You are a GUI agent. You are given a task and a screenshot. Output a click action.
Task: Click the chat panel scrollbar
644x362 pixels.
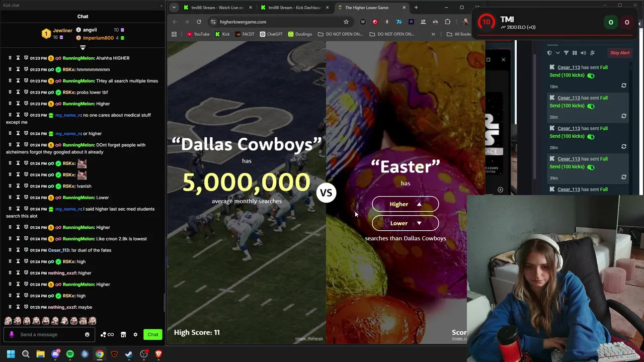[164, 302]
